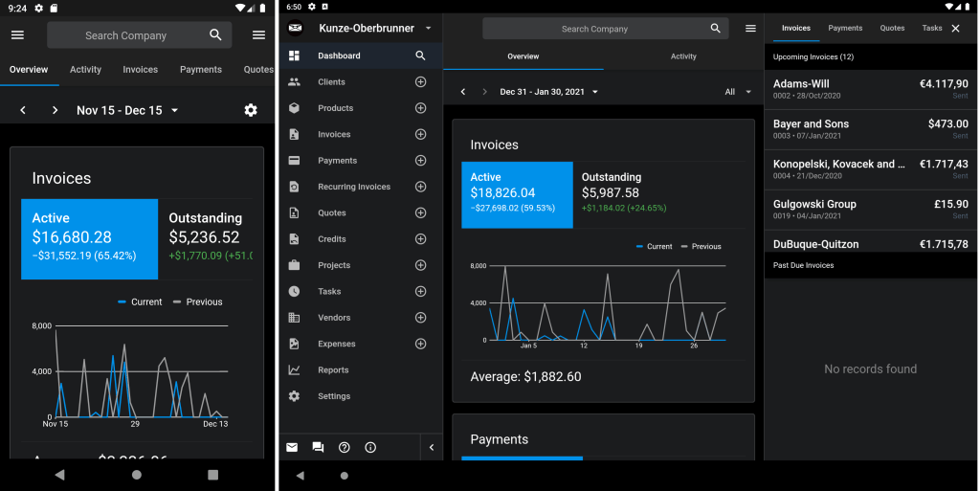Click the info icon in sidebar footer
The width and height of the screenshot is (980, 491).
pyautogui.click(x=370, y=447)
